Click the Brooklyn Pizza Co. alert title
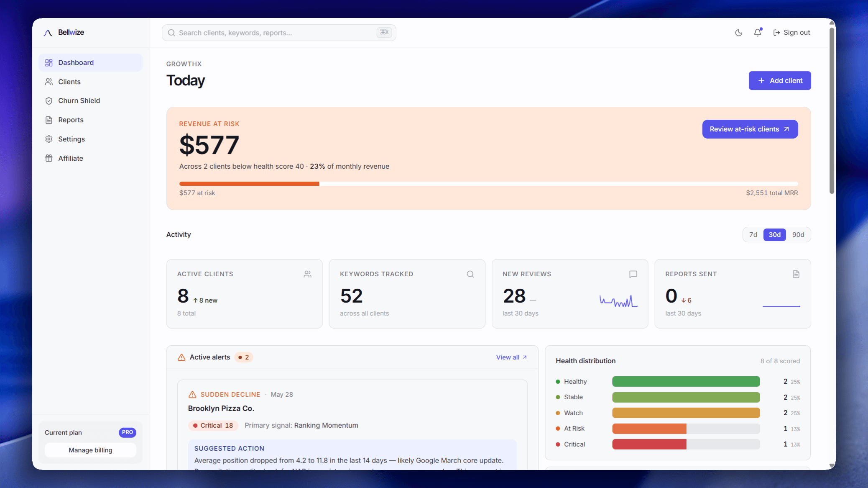The image size is (868, 488). click(221, 408)
